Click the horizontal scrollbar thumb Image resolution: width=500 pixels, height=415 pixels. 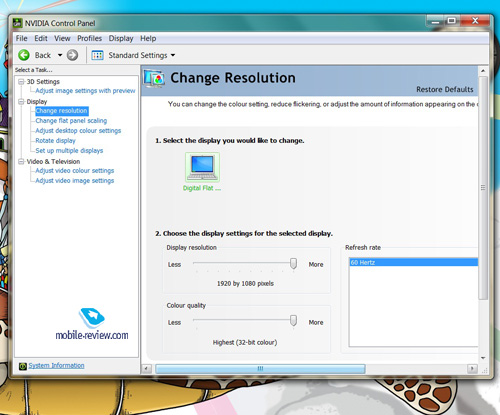260,369
